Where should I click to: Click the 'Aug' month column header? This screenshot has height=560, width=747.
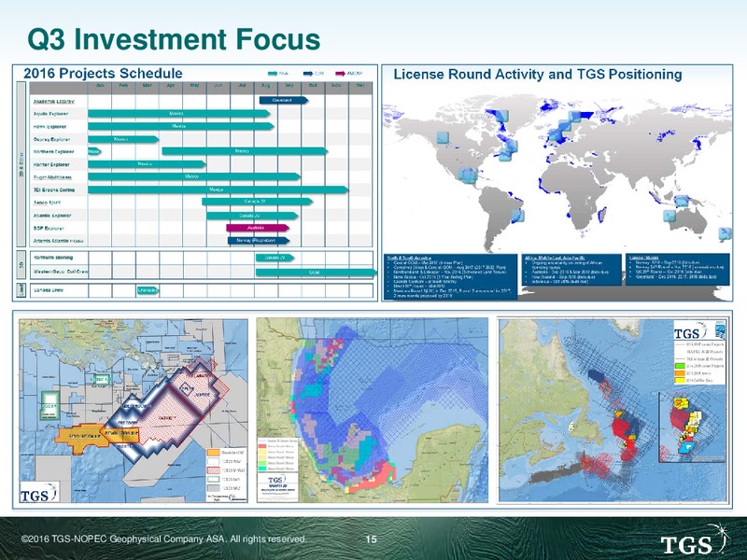tap(266, 86)
